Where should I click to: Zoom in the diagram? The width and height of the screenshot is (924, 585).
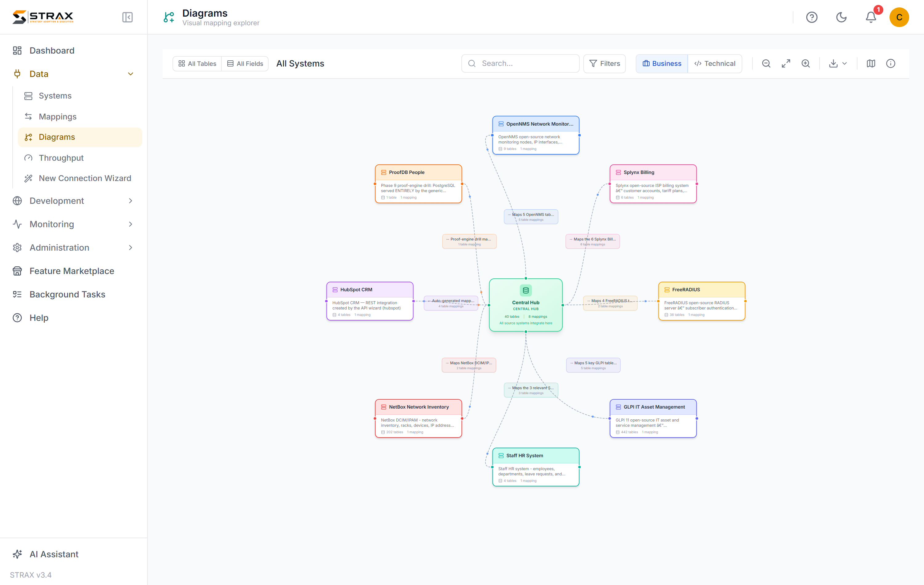(805, 63)
